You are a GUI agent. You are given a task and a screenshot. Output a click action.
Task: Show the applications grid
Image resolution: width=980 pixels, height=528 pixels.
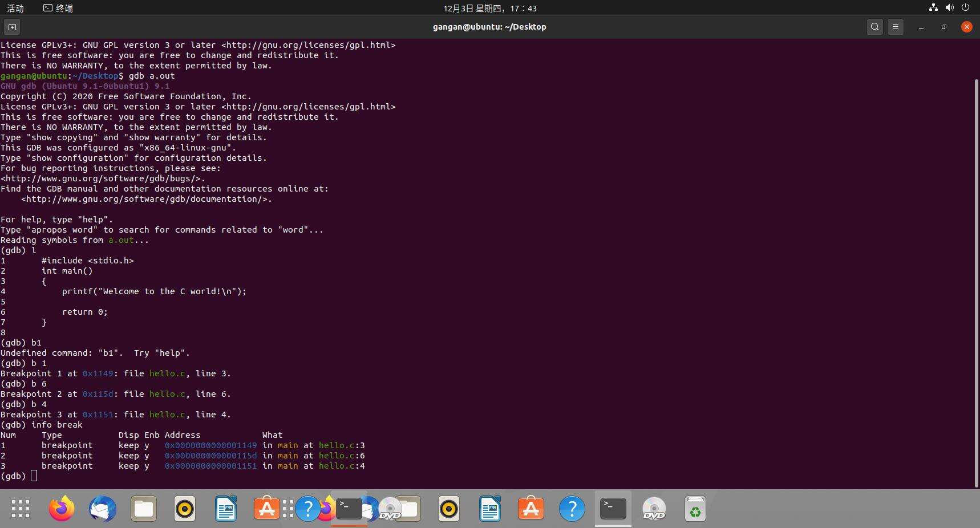click(x=20, y=509)
